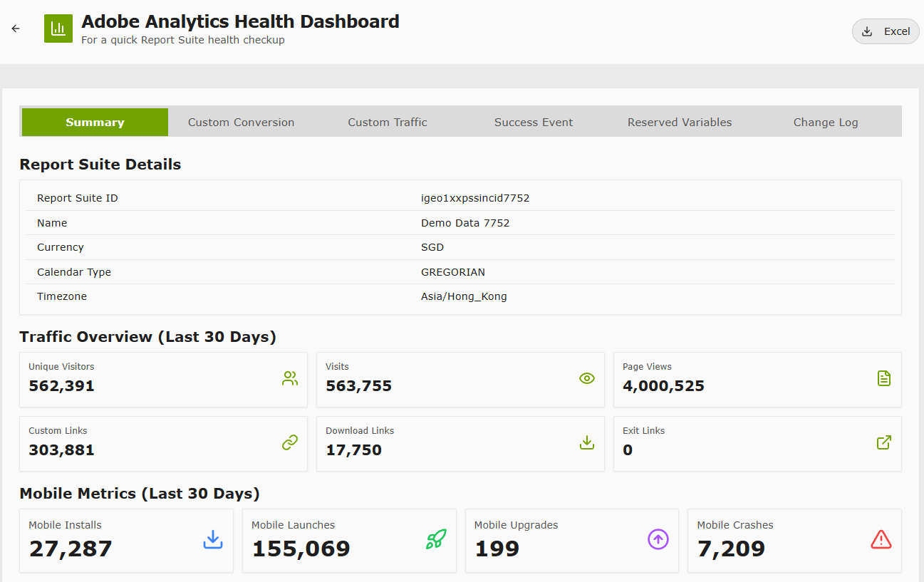Click the Download Links count 17,750
This screenshot has height=582, width=924.
pos(353,450)
